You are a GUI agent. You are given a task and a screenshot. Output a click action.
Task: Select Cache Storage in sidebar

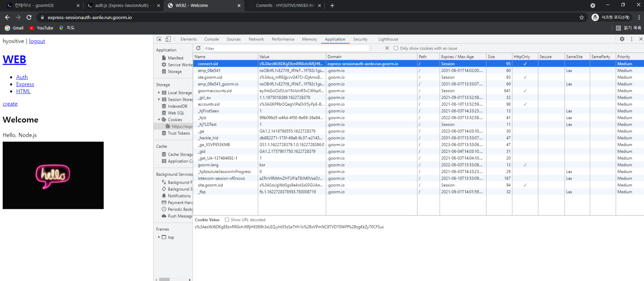click(177, 154)
